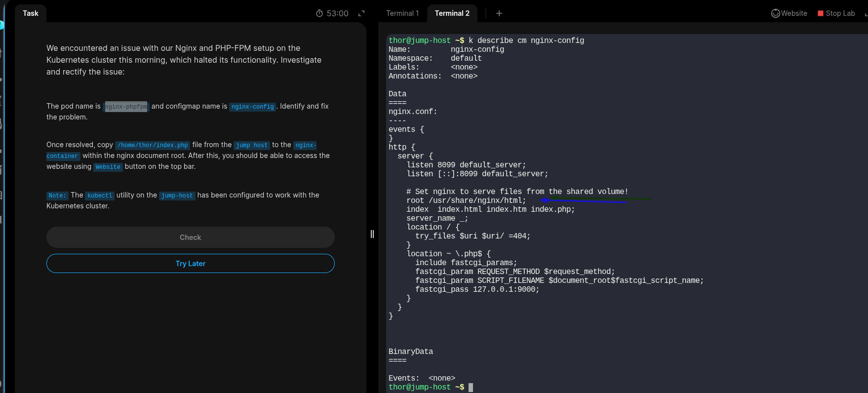
Task: Click the nginx-config code tag in task text
Action: click(x=252, y=107)
